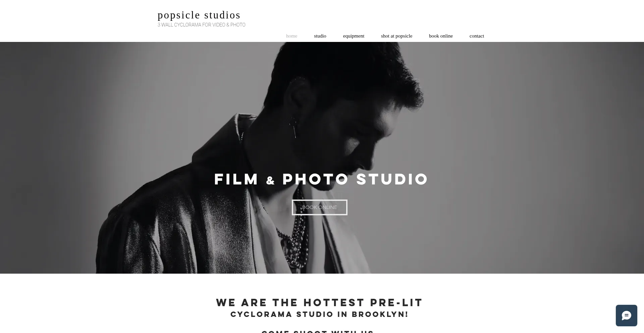Go to the home nav item
The height and width of the screenshot is (333, 644).
(291, 36)
